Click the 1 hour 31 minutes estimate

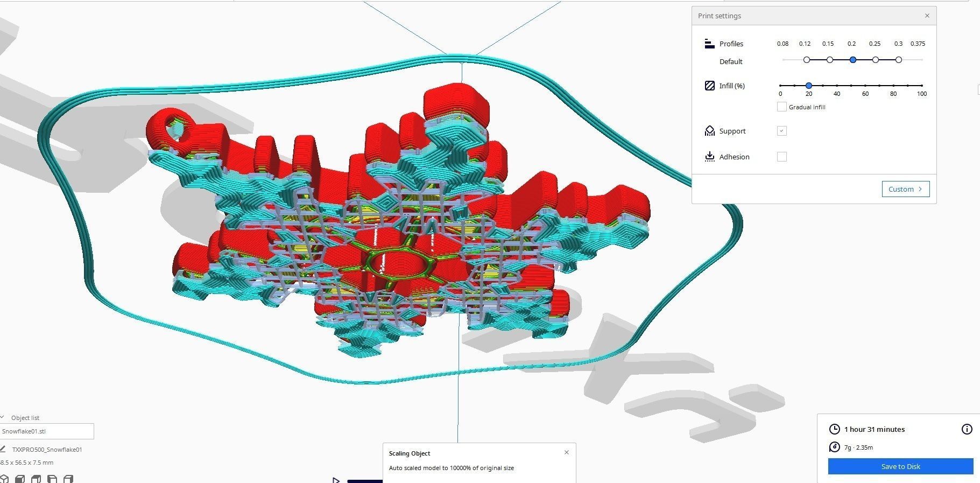[x=874, y=429]
